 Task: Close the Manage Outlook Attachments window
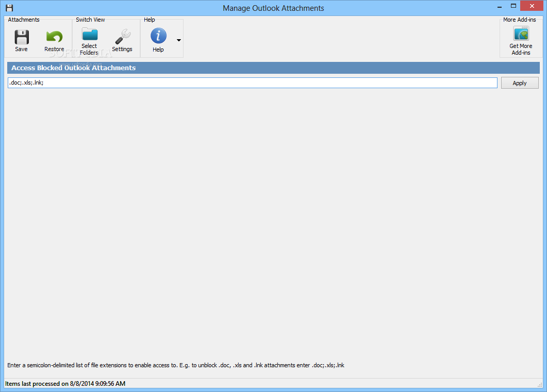pos(532,6)
